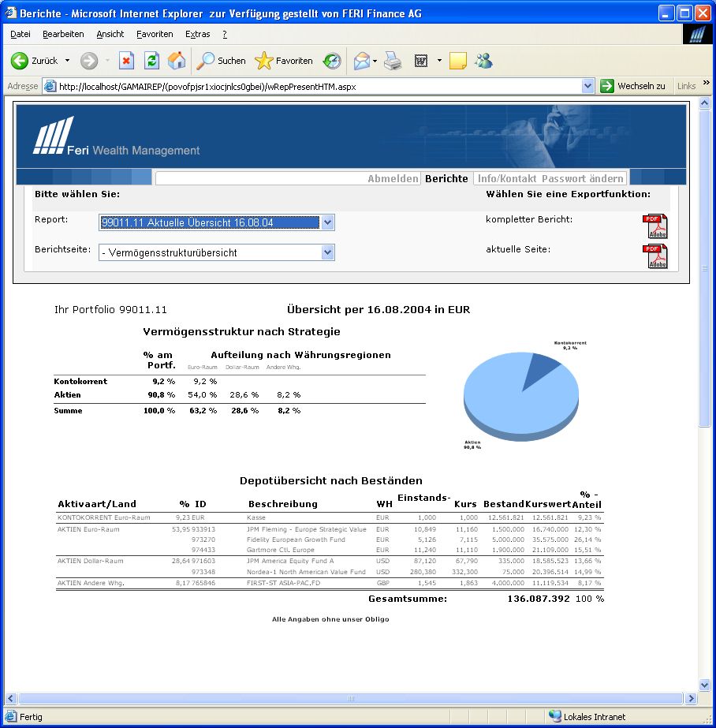Select the Berichte tab
The image size is (716, 728).
pyautogui.click(x=446, y=179)
